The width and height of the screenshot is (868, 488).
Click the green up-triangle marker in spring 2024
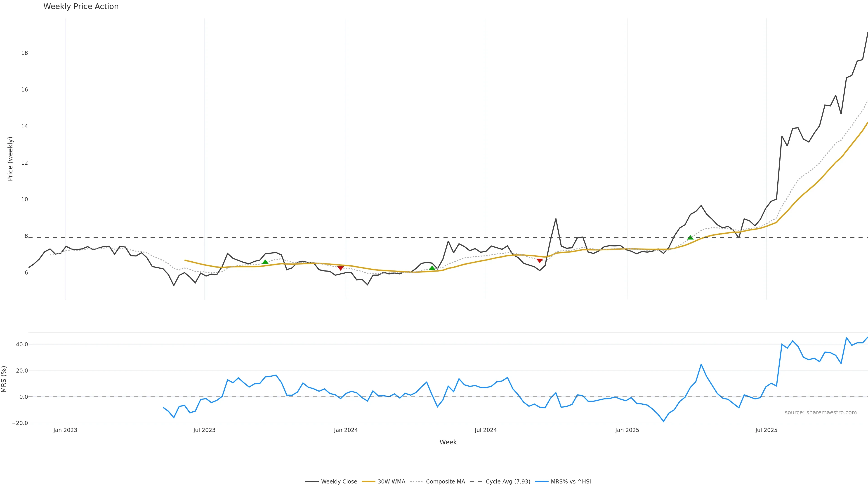click(x=432, y=268)
